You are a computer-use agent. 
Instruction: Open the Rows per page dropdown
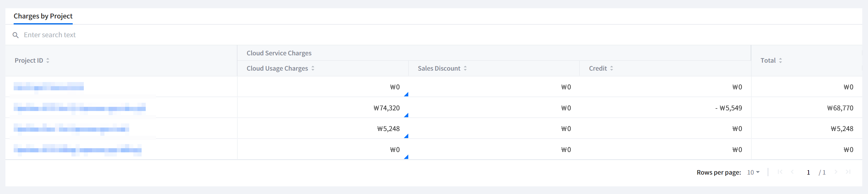753,172
